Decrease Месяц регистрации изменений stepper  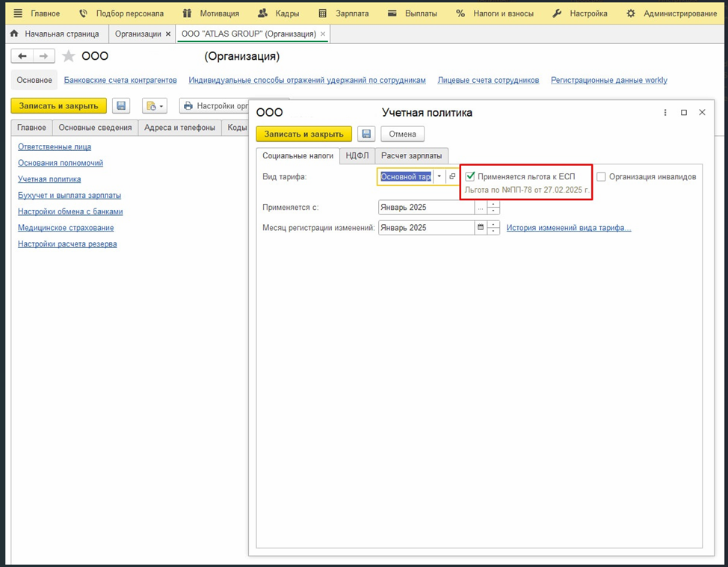point(493,231)
